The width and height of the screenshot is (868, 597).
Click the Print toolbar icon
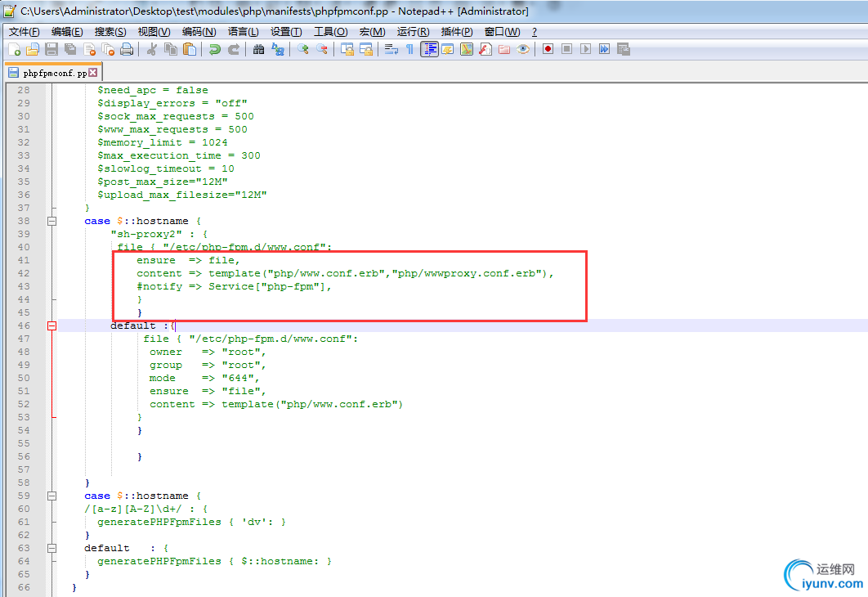pos(127,49)
